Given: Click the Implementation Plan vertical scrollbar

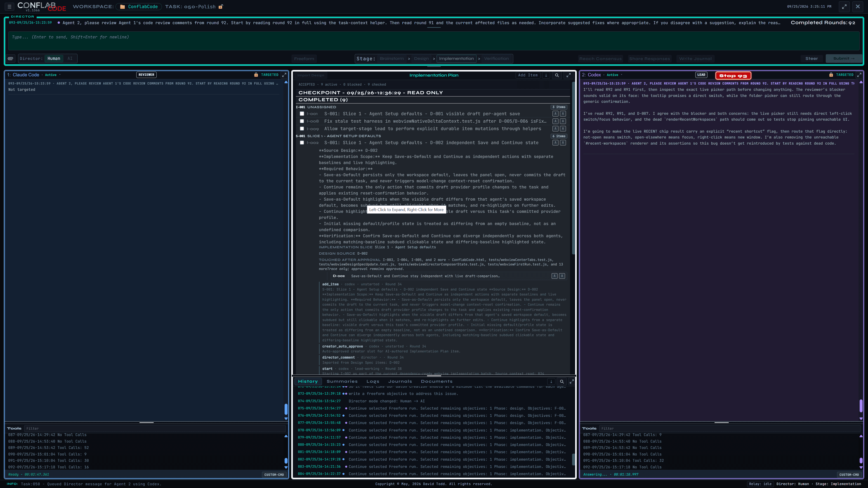Looking at the screenshot, I should click(x=573, y=168).
